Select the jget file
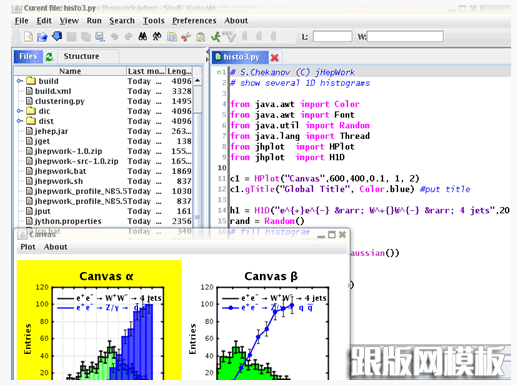517x385 pixels. (x=42, y=141)
